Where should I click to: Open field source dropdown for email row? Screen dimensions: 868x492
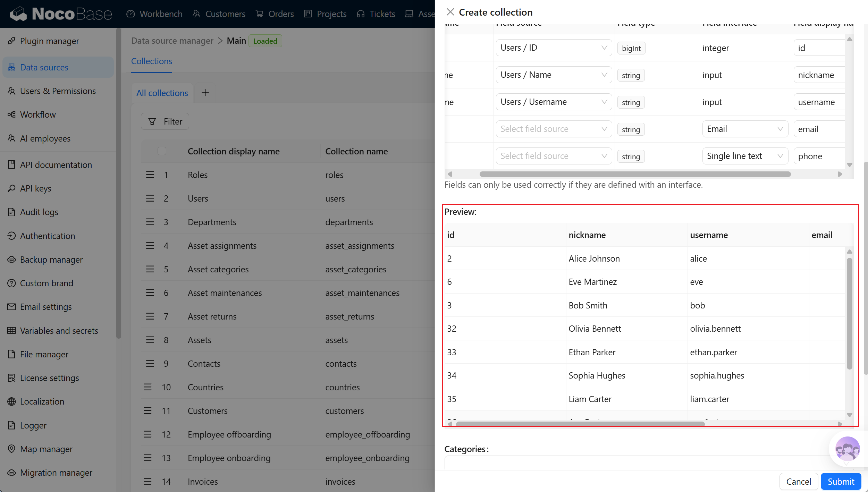(x=554, y=129)
